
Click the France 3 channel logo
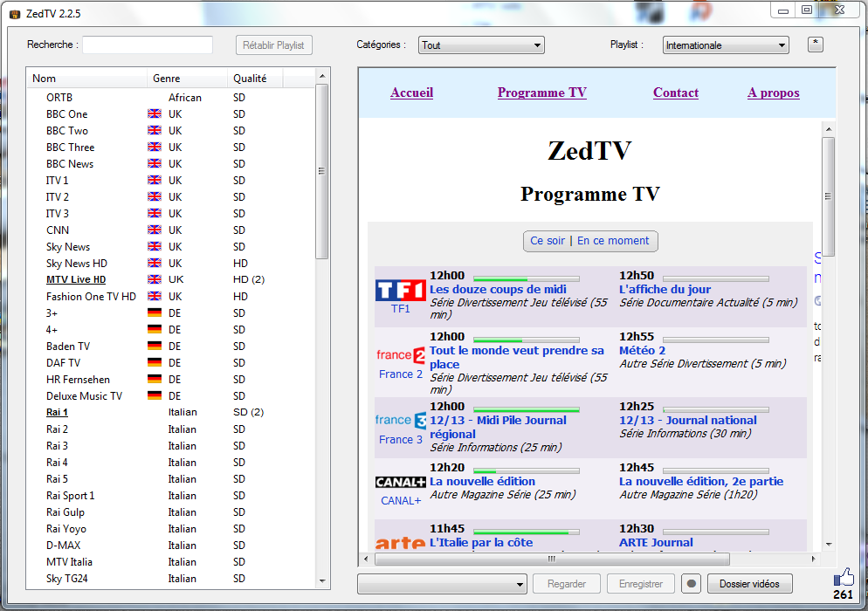pos(400,420)
